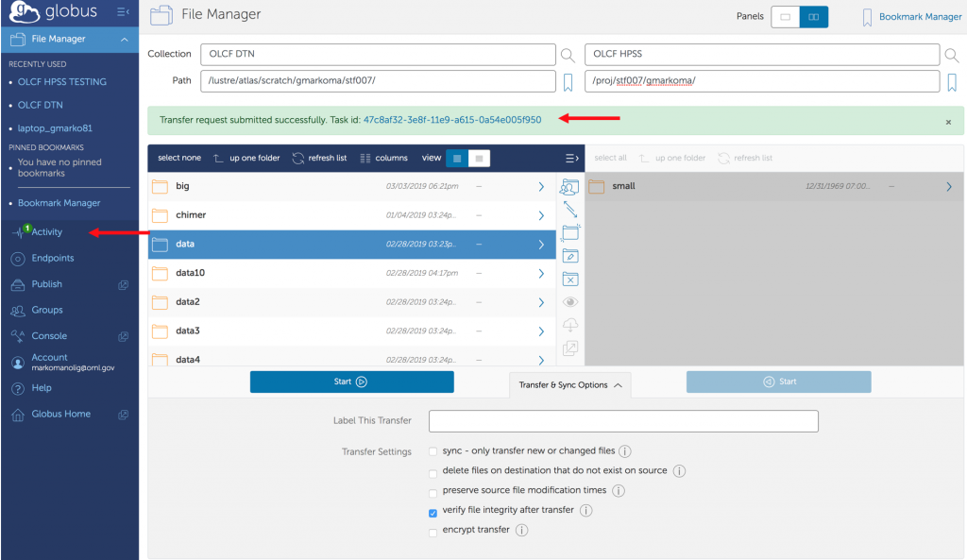Screen dimensions: 967x560
Task: Open the small folder arrow in right pane
Action: pos(948,187)
